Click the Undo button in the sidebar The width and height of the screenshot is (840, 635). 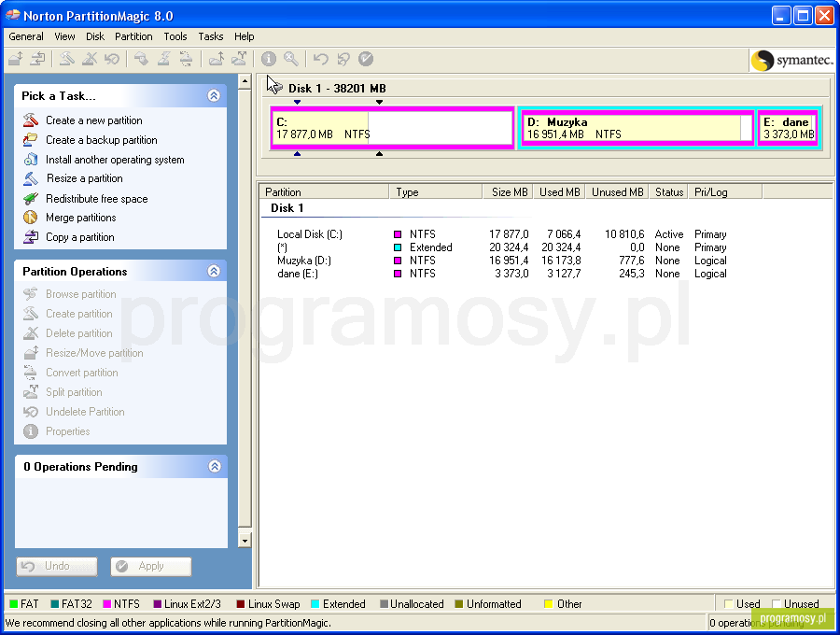tap(57, 567)
